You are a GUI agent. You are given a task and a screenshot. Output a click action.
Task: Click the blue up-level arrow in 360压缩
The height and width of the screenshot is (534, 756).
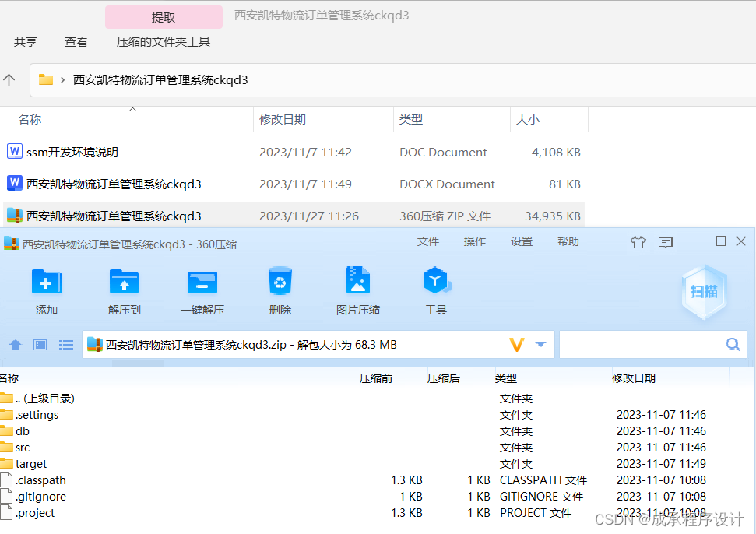tap(16, 345)
